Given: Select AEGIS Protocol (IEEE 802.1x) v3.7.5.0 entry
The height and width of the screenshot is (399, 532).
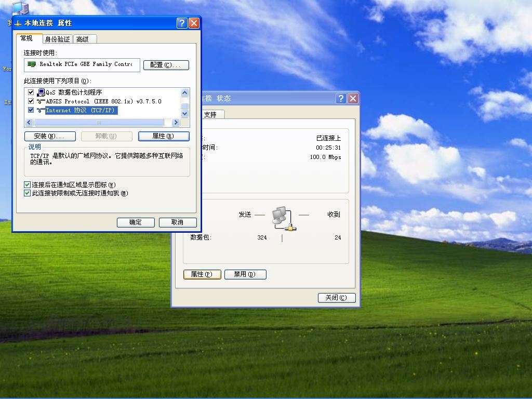Looking at the screenshot, I should pos(103,101).
